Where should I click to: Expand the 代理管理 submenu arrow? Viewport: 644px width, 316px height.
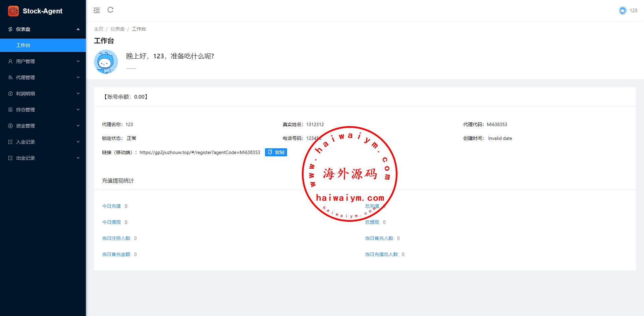[x=78, y=77]
